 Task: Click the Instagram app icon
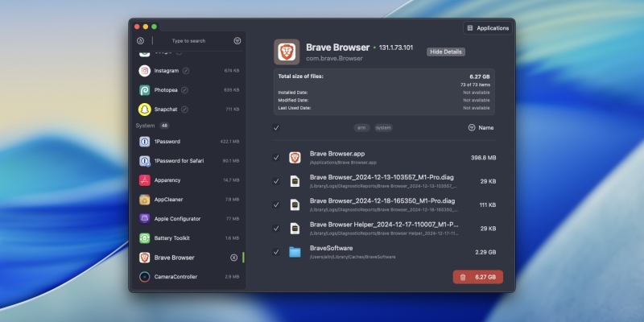[145, 71]
